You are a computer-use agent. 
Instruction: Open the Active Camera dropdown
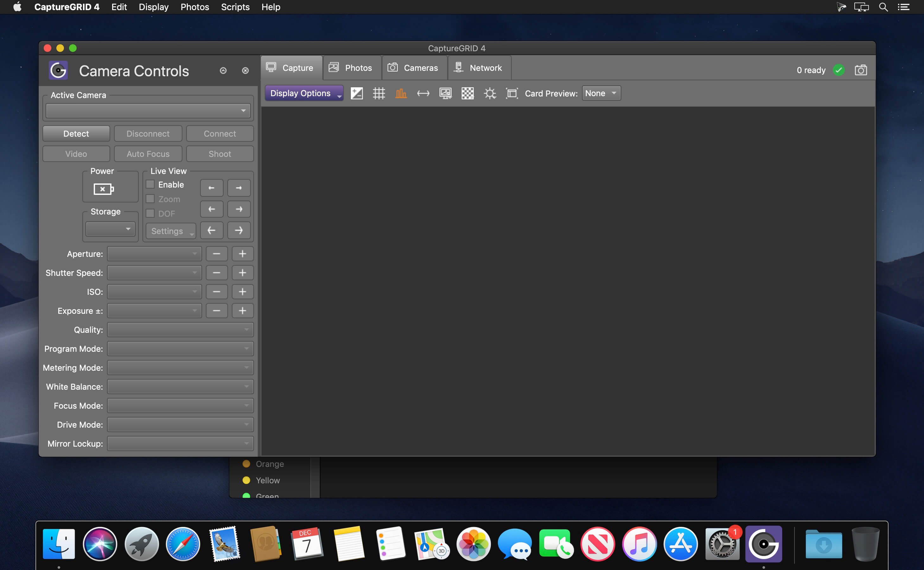pos(148,111)
